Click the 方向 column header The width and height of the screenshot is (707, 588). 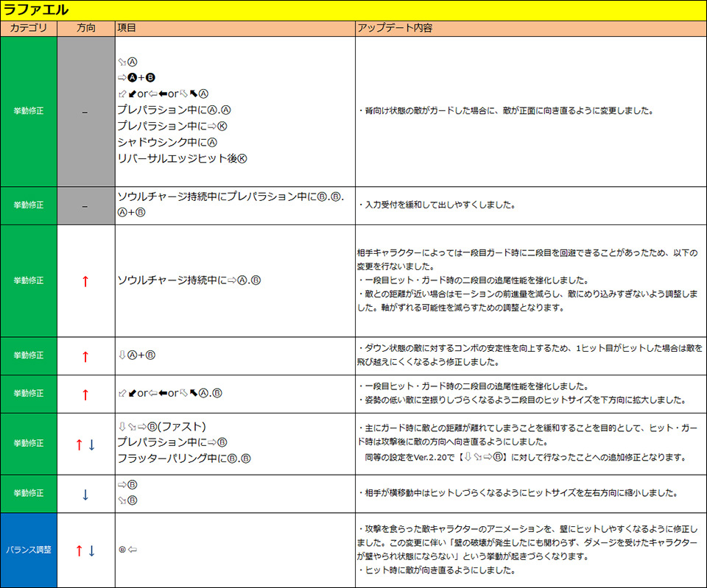pos(85,28)
